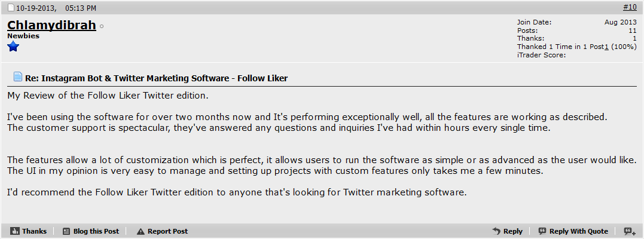Click the Blog this Post label
Image resolution: width=644 pixels, height=239 pixels.
(96, 231)
